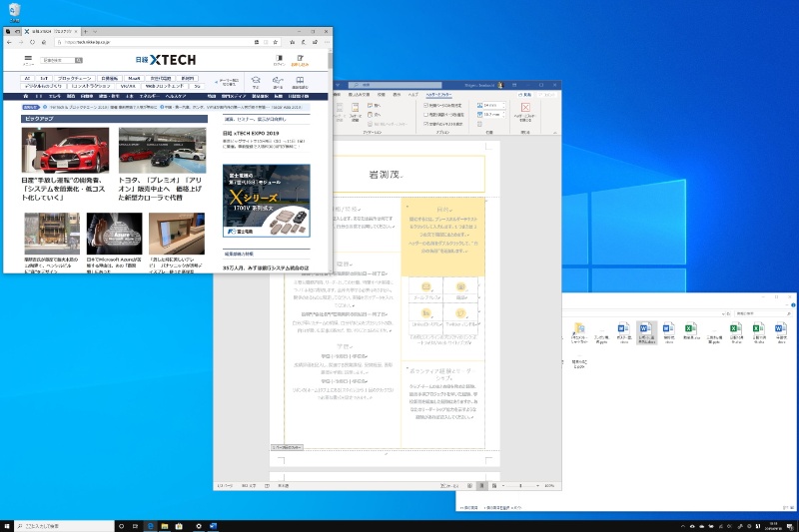Click footer position from bottom value field
This screenshot has width=799, height=532.
493,115
